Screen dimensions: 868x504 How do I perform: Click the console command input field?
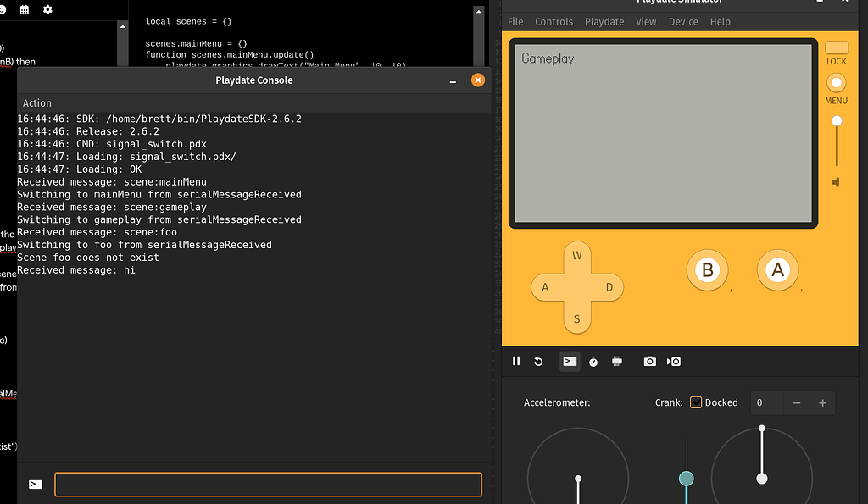[268, 484]
